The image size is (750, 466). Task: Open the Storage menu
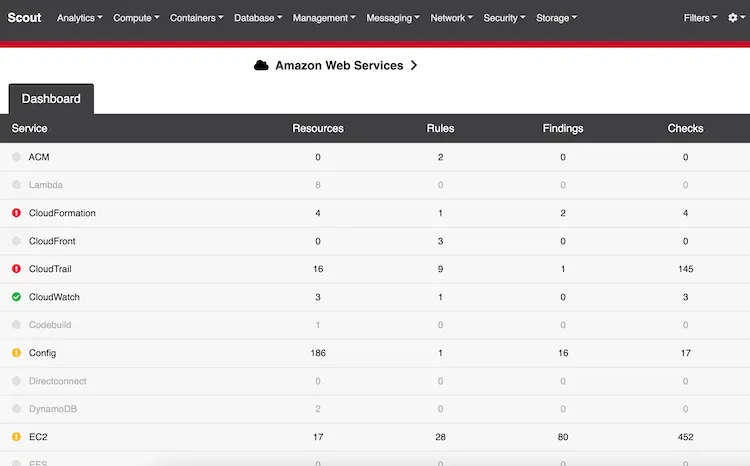[556, 18]
